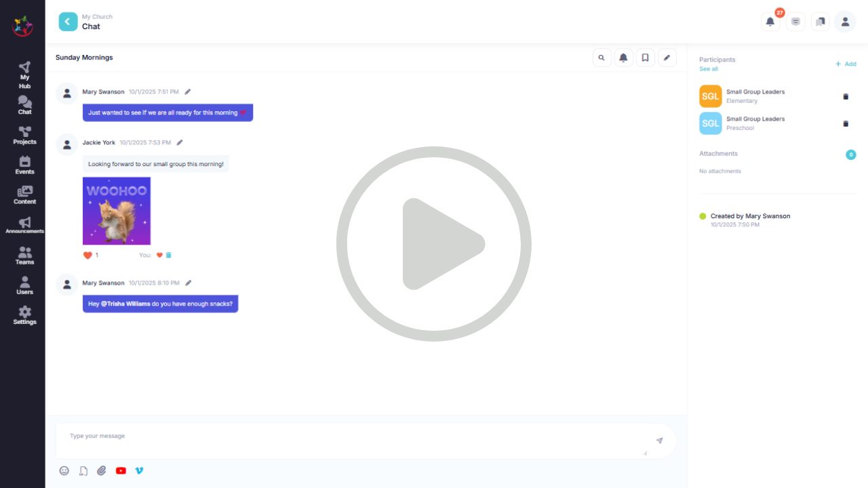Toggle heart reaction on Jackie's message
This screenshot has height=488, width=868.
(x=160, y=256)
